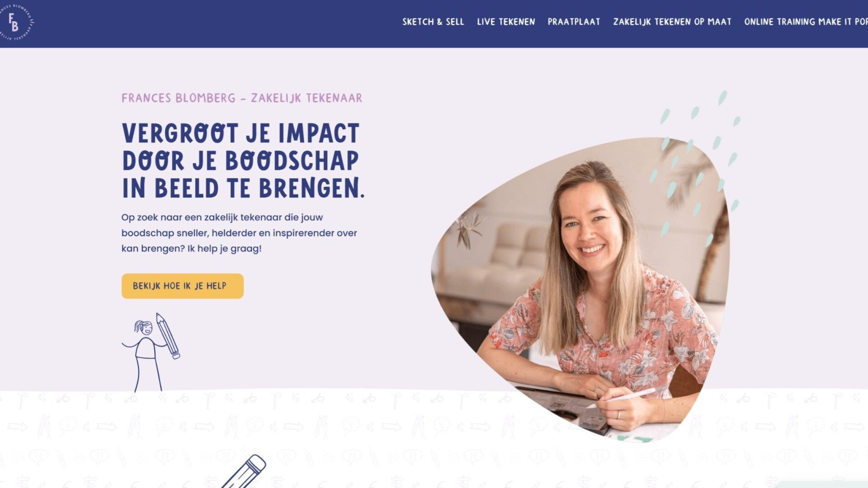868x488 pixels.
Task: Click the Vergroot je impact headline
Action: coord(243,161)
